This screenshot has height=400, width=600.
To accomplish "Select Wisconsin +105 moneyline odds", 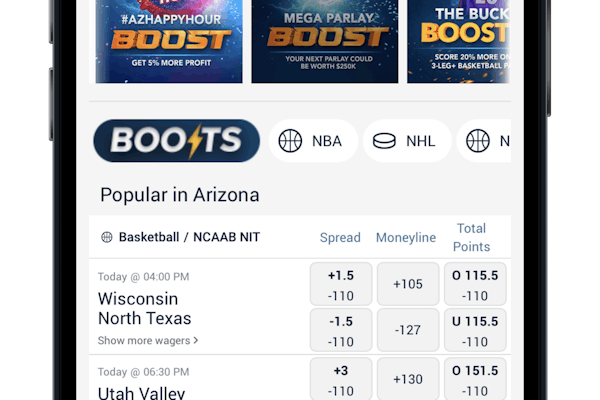I will coord(407,284).
